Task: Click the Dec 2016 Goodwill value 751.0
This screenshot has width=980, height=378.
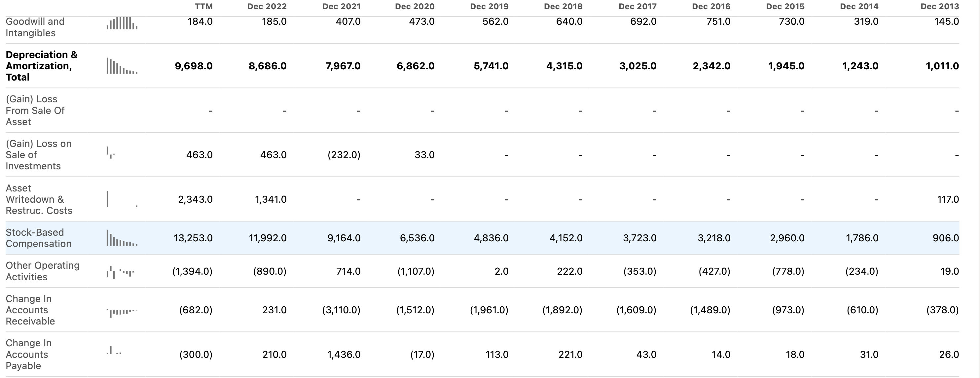Action: click(x=718, y=22)
